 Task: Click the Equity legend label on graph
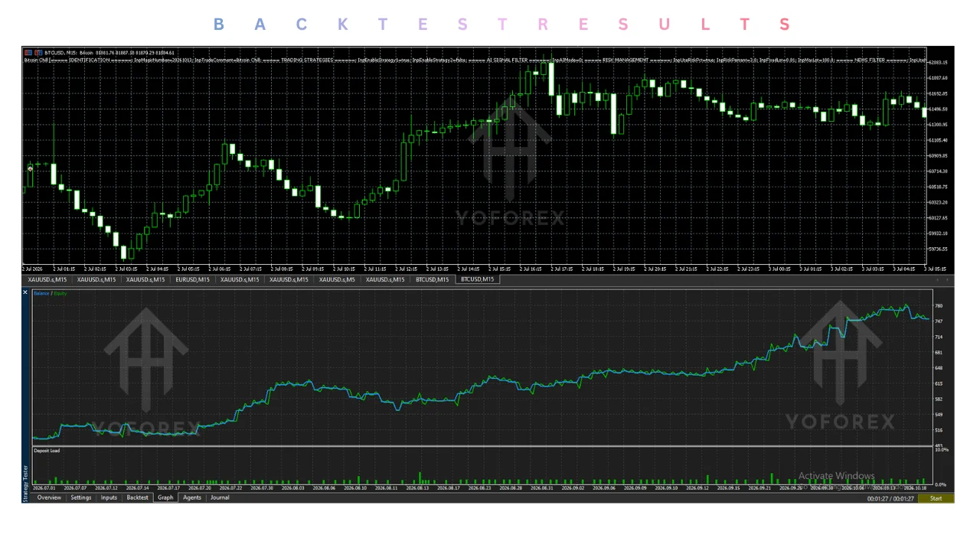click(60, 293)
